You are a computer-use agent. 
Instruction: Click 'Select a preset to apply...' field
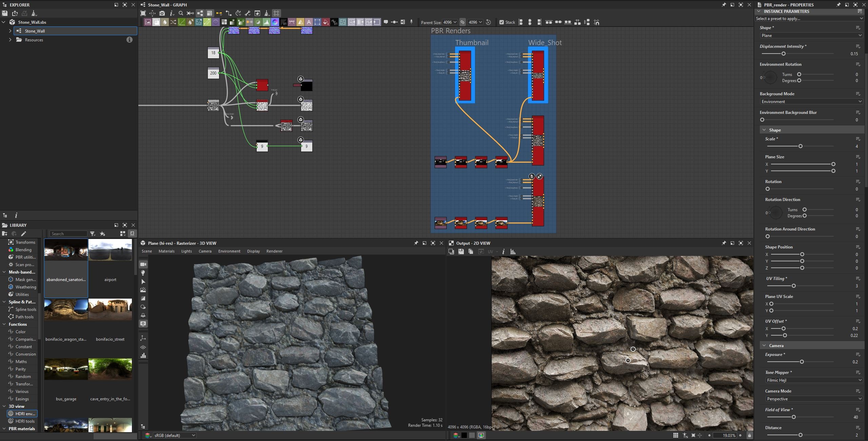809,19
